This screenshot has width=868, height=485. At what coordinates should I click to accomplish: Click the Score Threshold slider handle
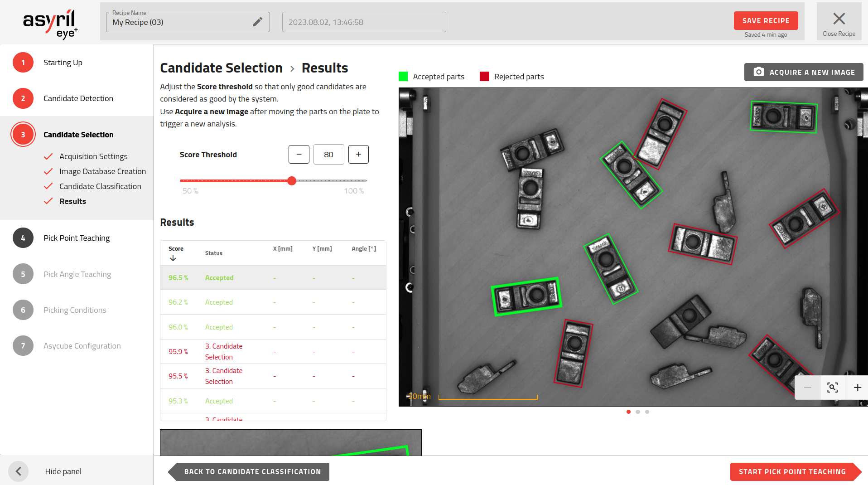292,181
